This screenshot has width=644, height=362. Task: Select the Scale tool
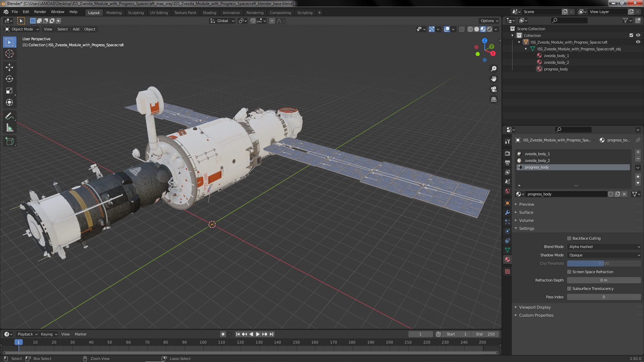[x=9, y=91]
